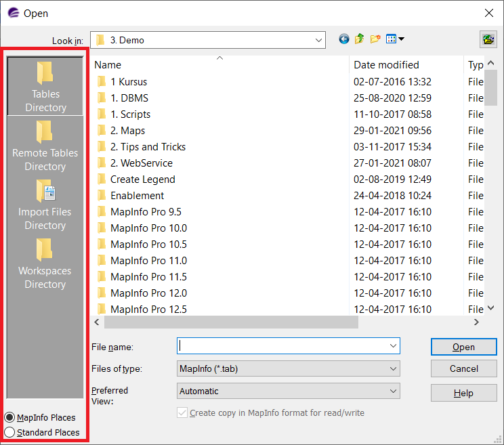Open the Import Files Directory place
504x445 pixels.
[x=45, y=205]
